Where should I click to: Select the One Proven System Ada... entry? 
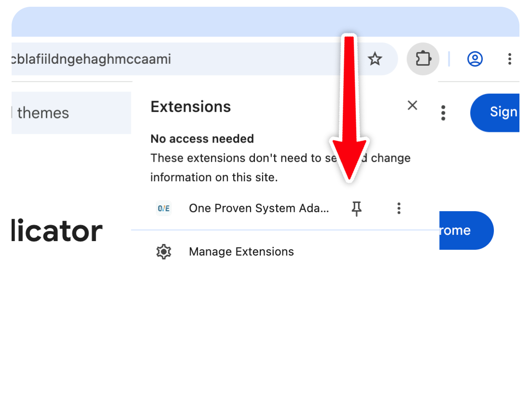pyautogui.click(x=259, y=209)
